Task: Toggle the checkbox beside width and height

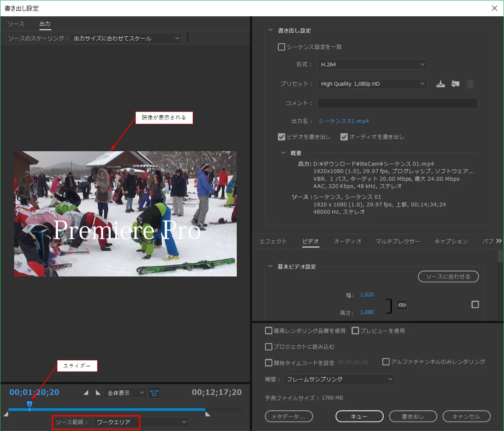Action: tap(475, 304)
